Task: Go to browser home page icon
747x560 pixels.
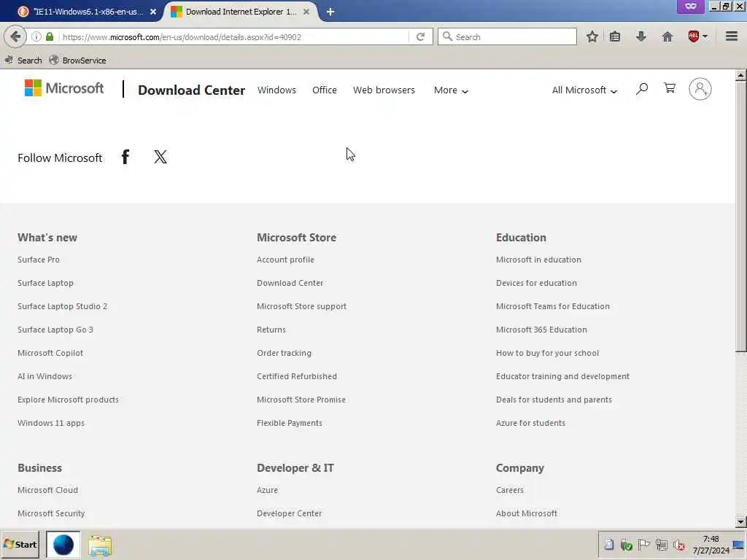Action: [x=667, y=36]
